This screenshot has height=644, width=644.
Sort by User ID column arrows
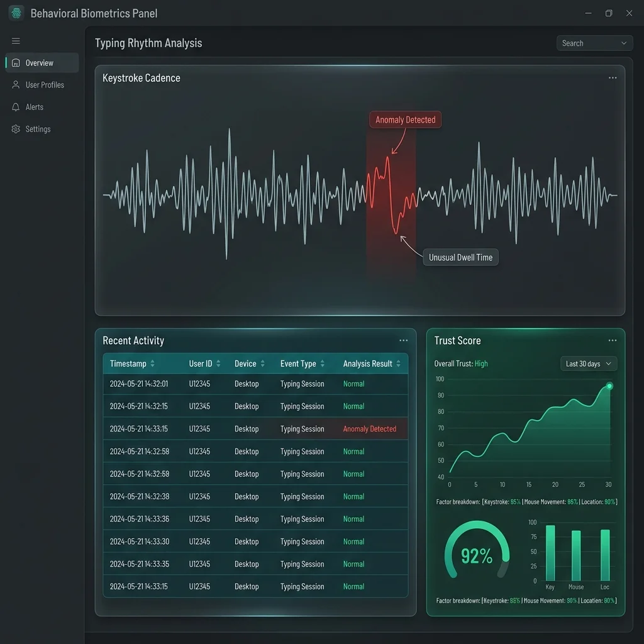218,364
